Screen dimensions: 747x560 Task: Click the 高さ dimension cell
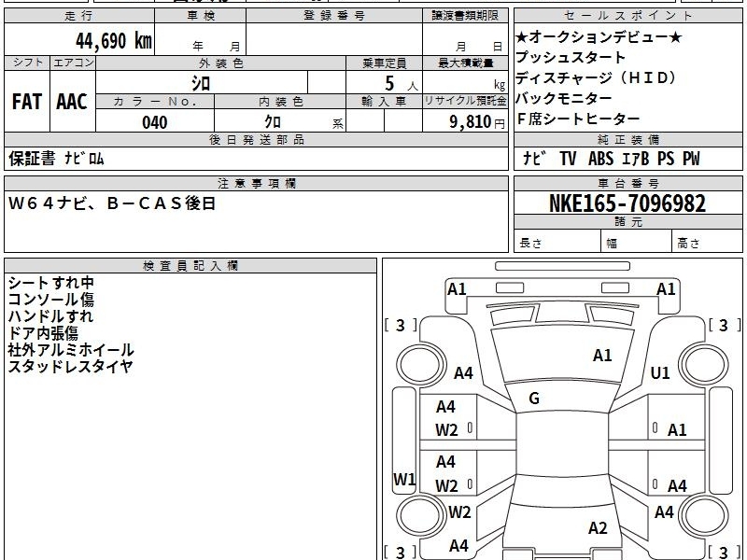click(x=707, y=241)
